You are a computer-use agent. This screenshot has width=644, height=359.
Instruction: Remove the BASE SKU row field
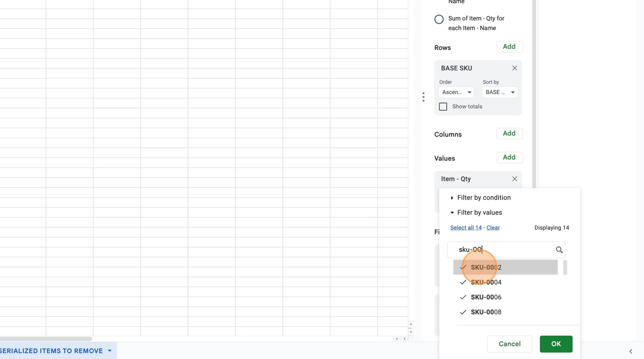[514, 68]
